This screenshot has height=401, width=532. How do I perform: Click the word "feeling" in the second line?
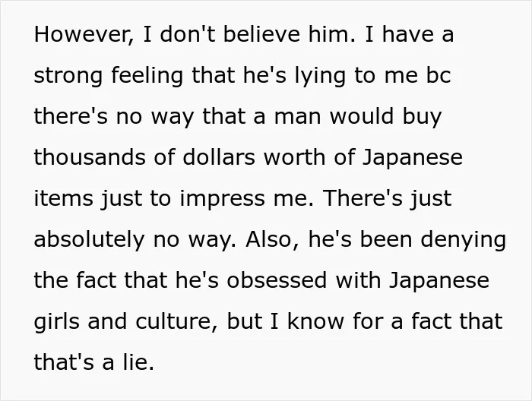tap(147, 75)
